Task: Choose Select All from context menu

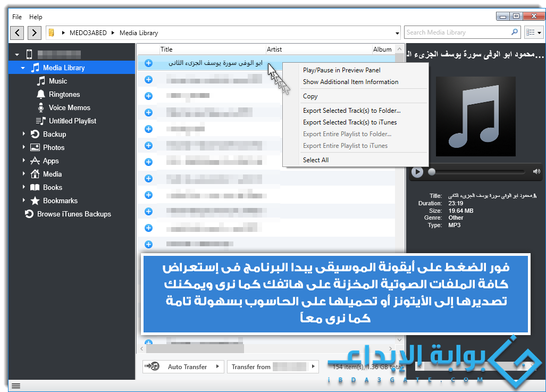Action: 355,160
